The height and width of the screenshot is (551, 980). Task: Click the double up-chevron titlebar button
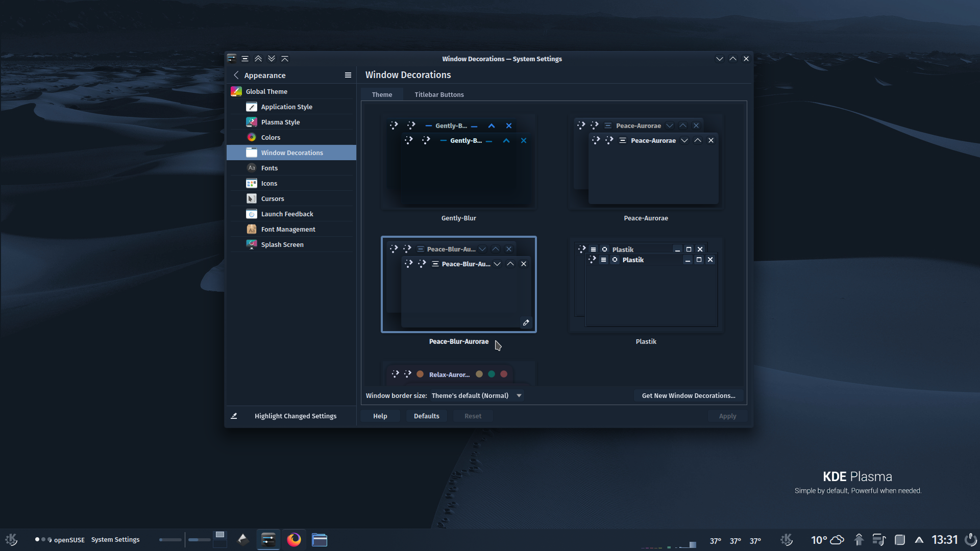258,59
